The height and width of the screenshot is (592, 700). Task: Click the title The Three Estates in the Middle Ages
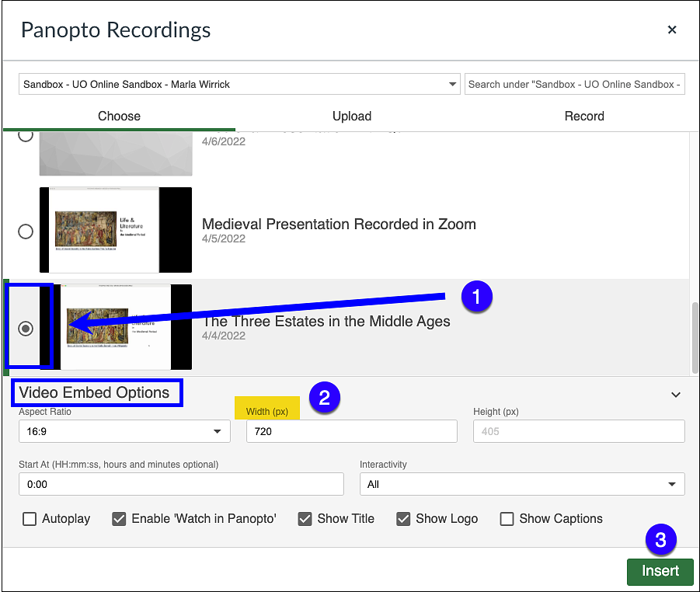[326, 322]
